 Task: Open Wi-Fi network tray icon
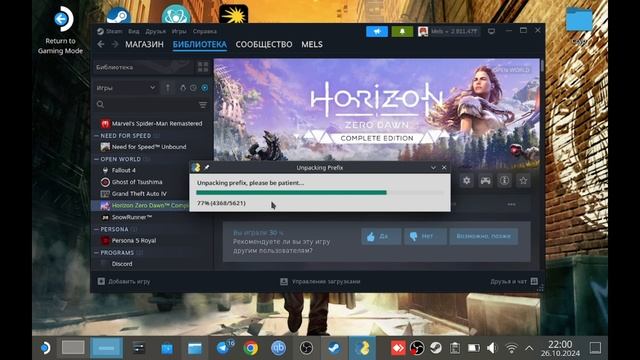pyautogui.click(x=511, y=348)
